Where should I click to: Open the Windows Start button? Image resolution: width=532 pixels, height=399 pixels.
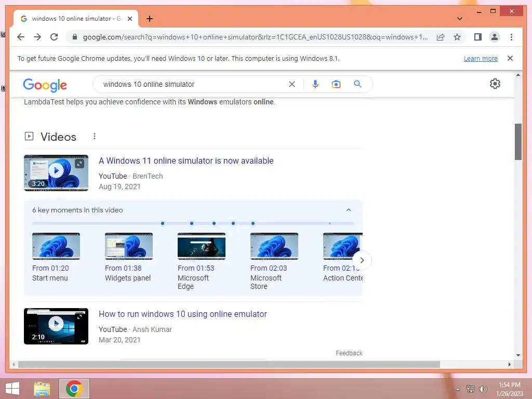point(12,389)
